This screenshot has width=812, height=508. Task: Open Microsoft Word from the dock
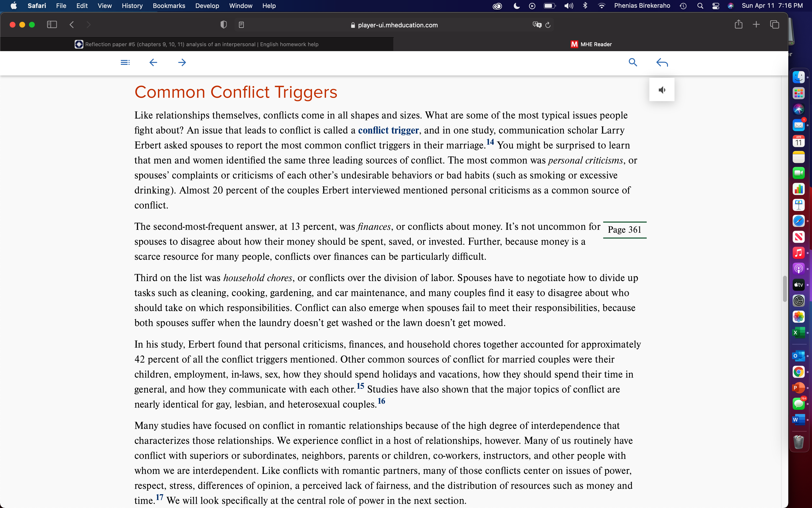(x=798, y=420)
